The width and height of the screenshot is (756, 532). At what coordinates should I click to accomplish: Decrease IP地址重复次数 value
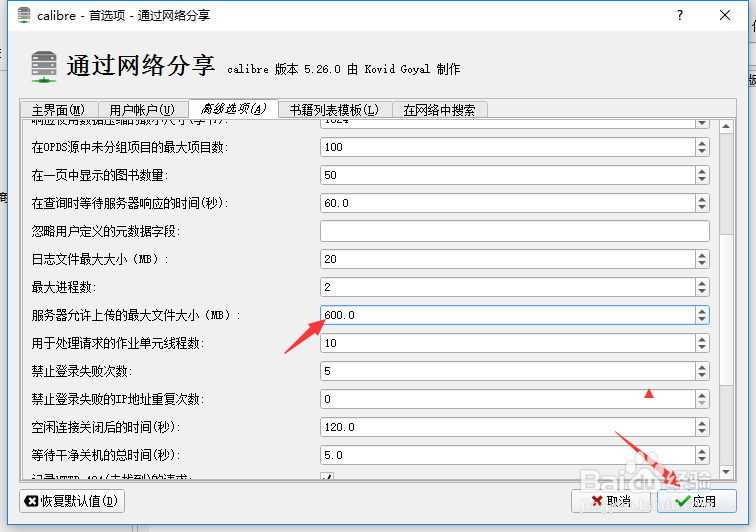[x=702, y=403]
